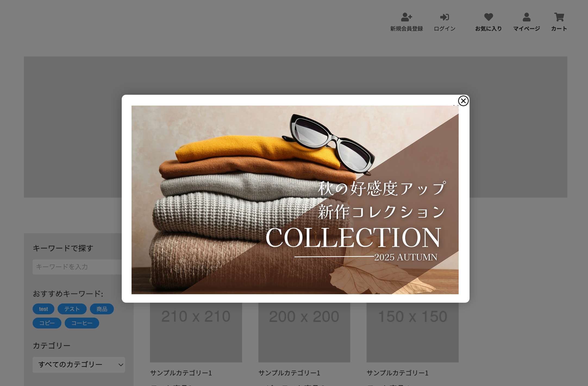
Task: Click the 新規会員登録 text link
Action: [406, 29]
